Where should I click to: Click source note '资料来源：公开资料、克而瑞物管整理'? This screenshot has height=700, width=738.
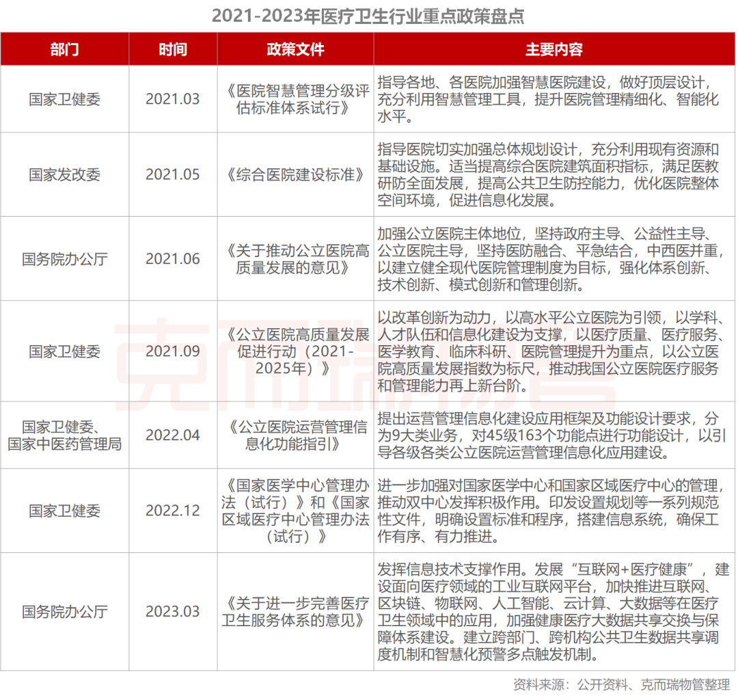coord(621,685)
